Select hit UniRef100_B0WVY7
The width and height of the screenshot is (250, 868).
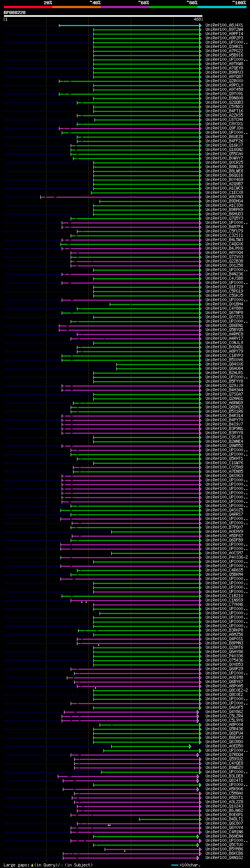[224, 158]
